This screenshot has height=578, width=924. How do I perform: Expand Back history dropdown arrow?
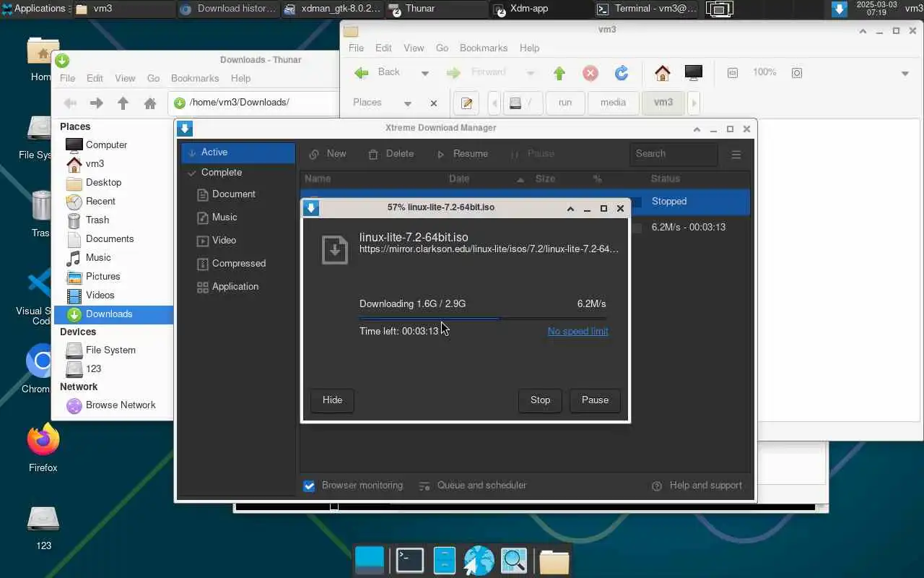pyautogui.click(x=425, y=73)
